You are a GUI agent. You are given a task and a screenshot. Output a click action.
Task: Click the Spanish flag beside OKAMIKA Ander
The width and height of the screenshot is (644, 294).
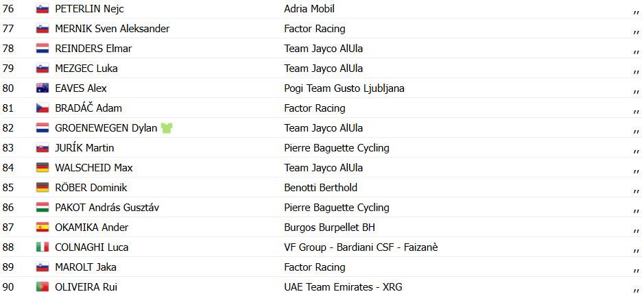coord(43,227)
